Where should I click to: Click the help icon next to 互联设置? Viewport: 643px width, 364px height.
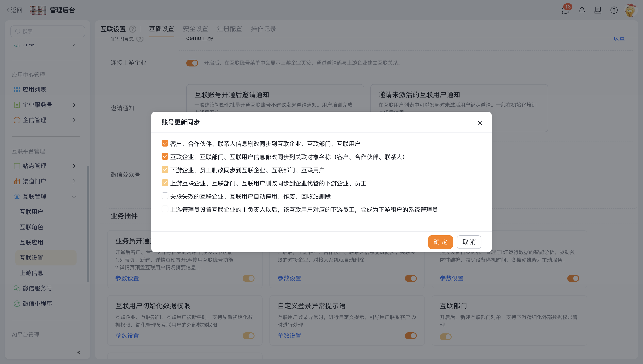133,29
